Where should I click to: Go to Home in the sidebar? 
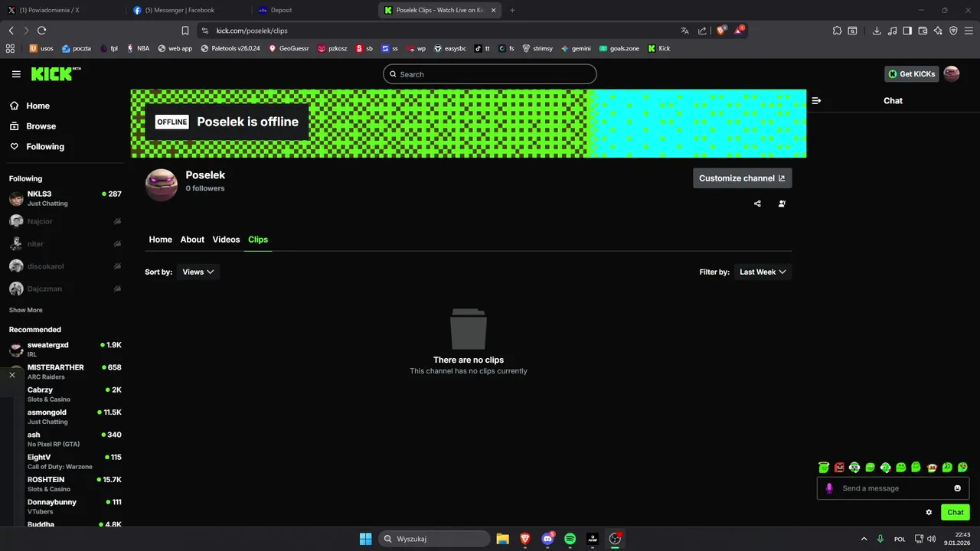tap(29, 106)
